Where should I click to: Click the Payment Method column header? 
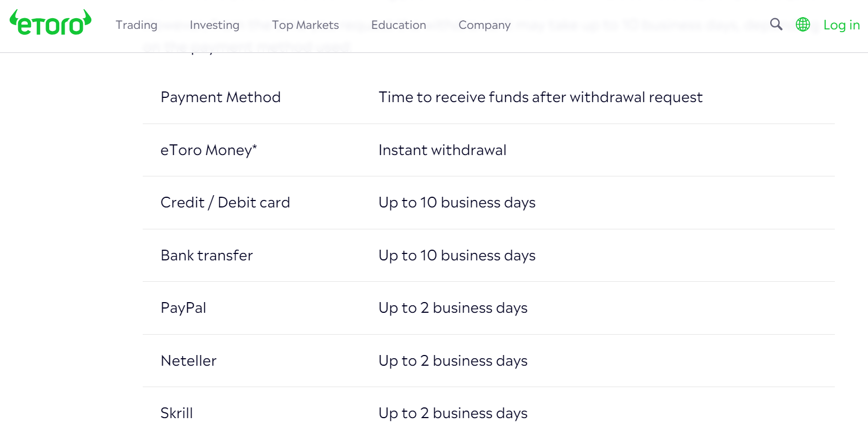220,97
